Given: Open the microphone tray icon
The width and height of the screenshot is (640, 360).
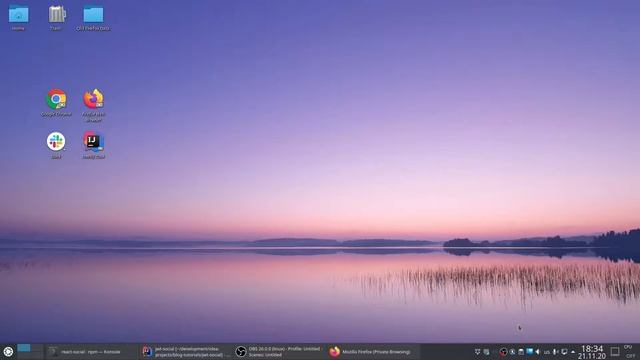Looking at the screenshot, I should pyautogui.click(x=555, y=352).
